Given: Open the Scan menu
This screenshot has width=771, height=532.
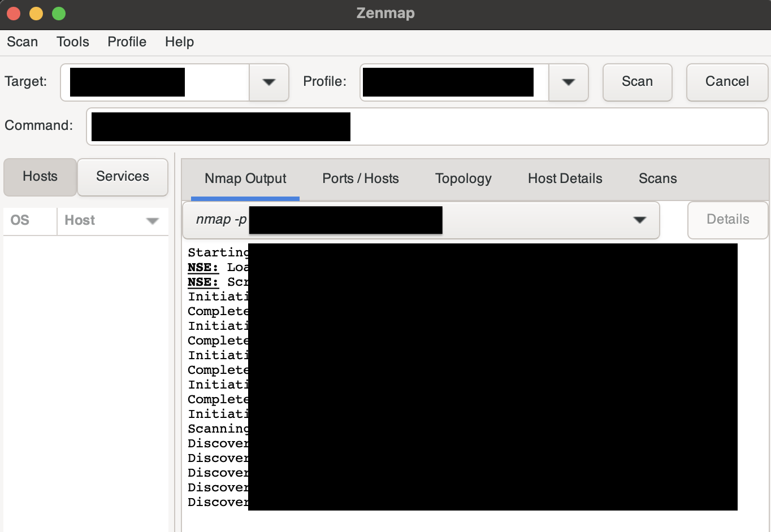Looking at the screenshot, I should click(x=22, y=42).
